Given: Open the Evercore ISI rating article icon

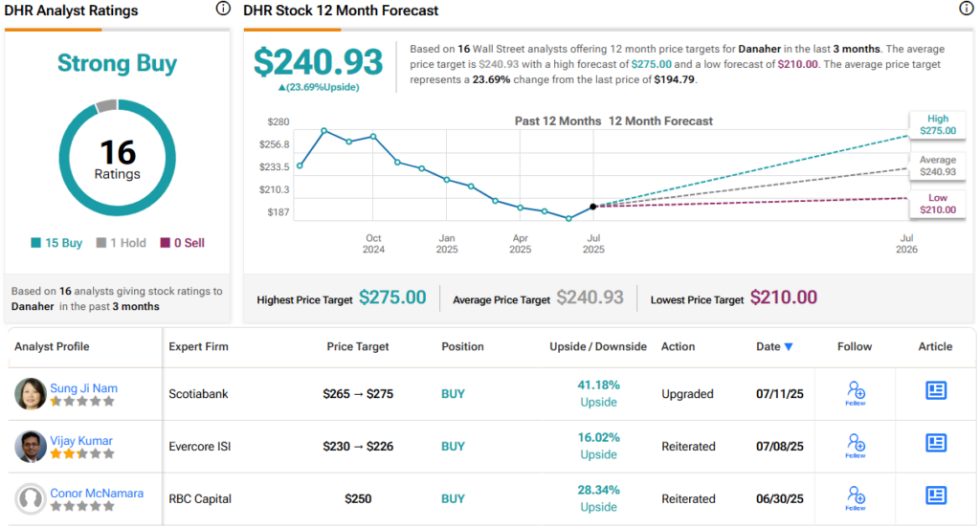Looking at the screenshot, I should click(936, 443).
